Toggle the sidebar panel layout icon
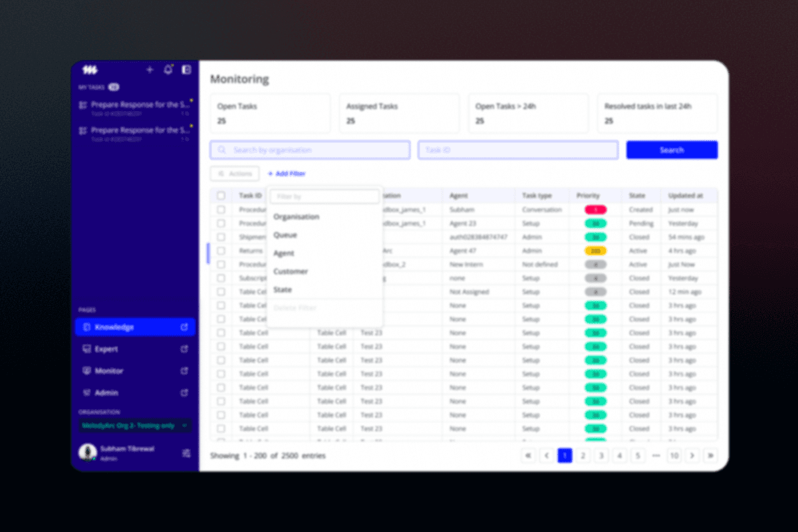This screenshot has height=532, width=798. coord(186,69)
